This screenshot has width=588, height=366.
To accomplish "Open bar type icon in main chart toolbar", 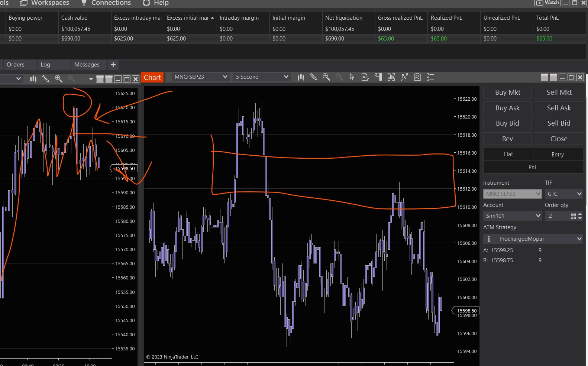I will (301, 77).
